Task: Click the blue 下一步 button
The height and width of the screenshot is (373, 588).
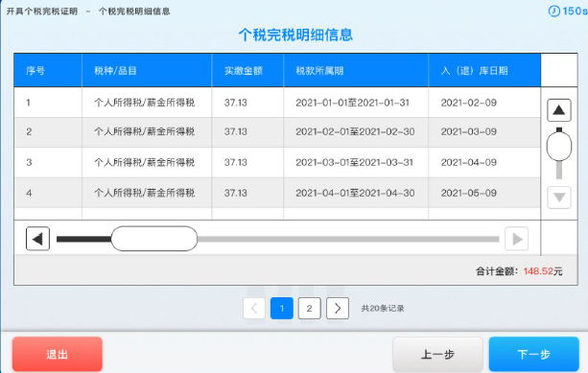Action: coord(534,354)
